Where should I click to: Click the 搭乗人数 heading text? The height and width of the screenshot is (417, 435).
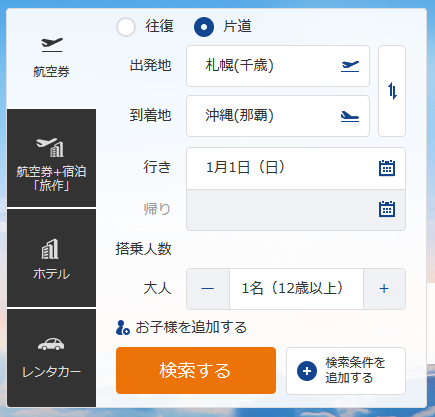143,249
